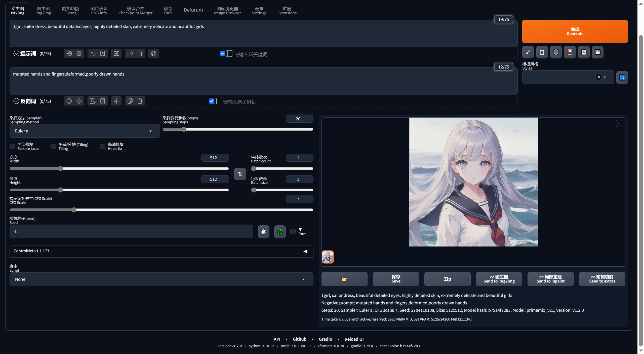Enable the Hires. fix checkbox

(102, 146)
